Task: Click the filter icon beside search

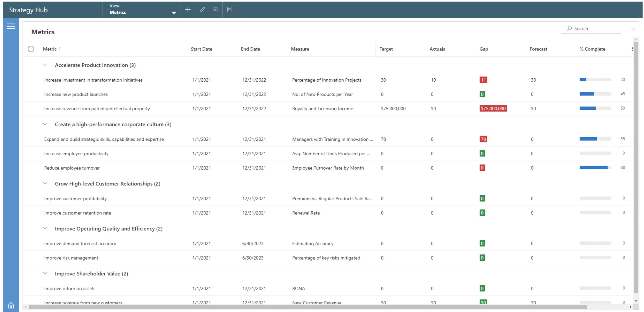Action: click(633, 29)
